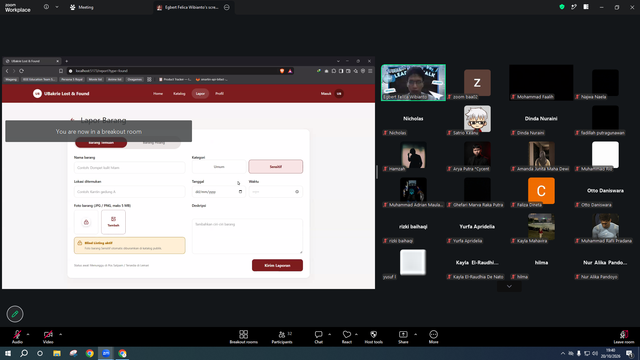Open Windows taskbar search
This screenshot has width=640, height=360.
coord(24,353)
